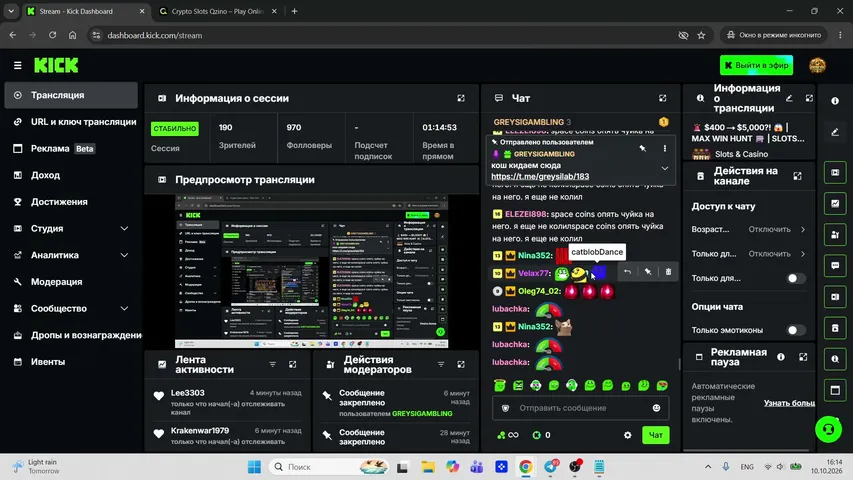Filter the moderator actions list
Image resolution: width=853 pixels, height=480 pixels.
[441, 364]
